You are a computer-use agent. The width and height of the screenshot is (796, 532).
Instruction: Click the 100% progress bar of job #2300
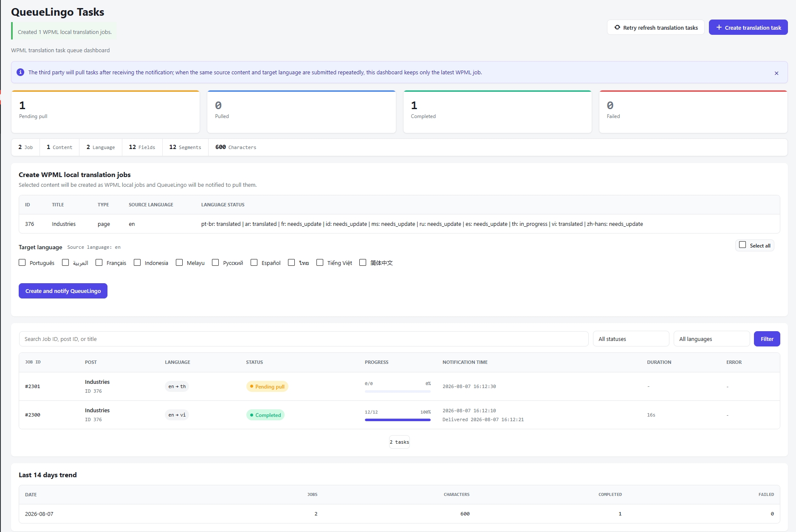[x=398, y=420]
